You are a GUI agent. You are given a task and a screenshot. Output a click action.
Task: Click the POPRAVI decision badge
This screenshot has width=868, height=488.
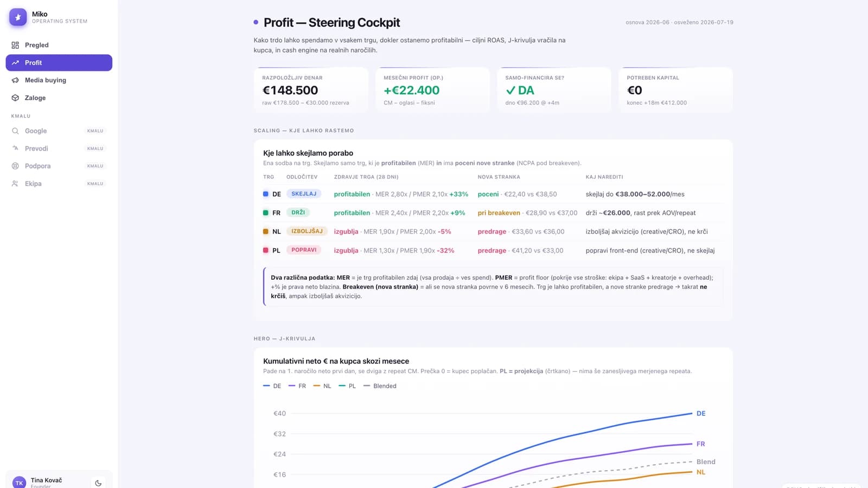click(x=304, y=250)
